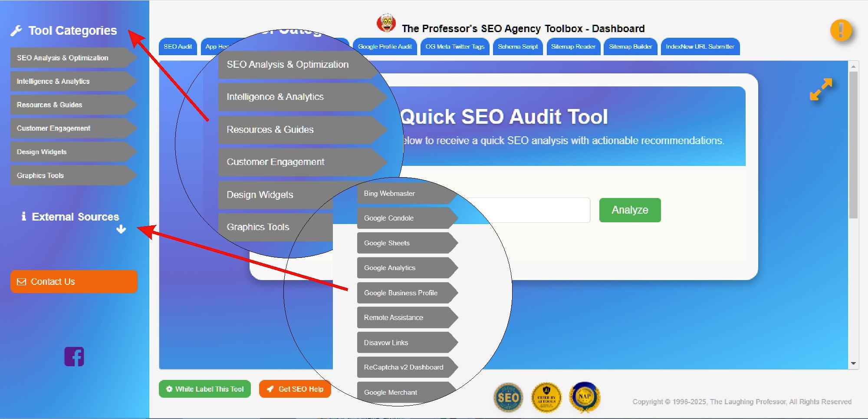Click the dashboard title text in header
This screenshot has width=868, height=419.
coord(523,29)
